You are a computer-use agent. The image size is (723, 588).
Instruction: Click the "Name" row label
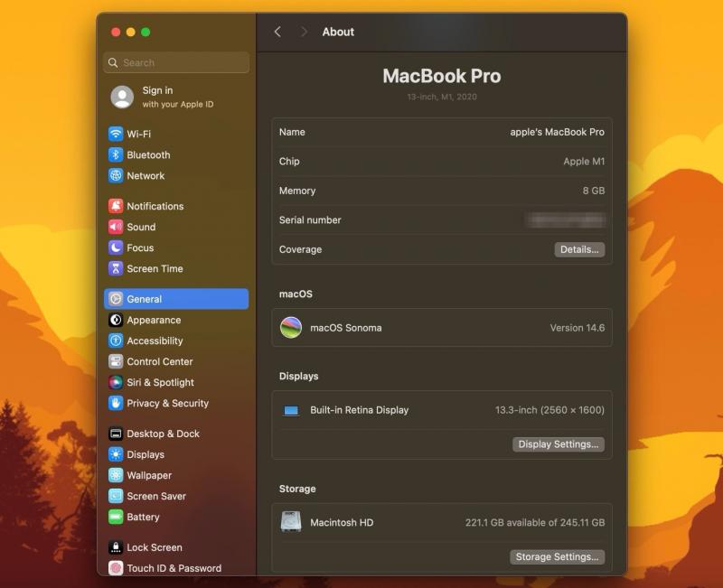coord(292,132)
